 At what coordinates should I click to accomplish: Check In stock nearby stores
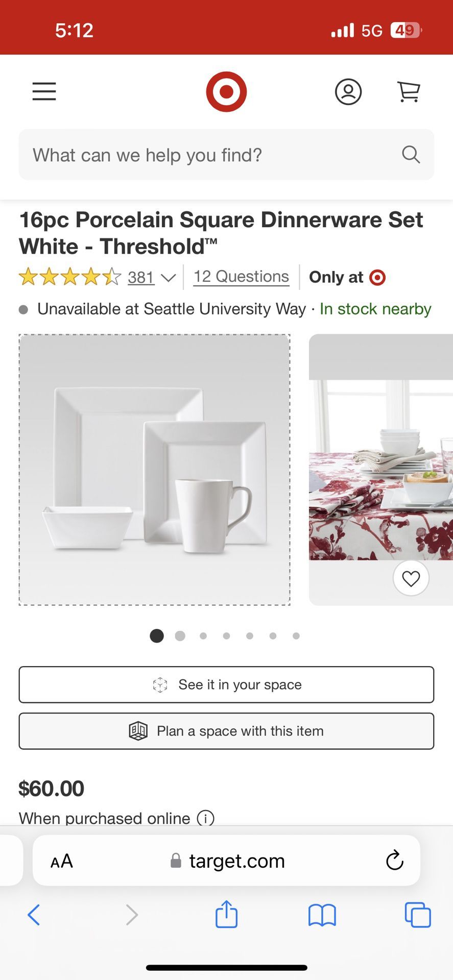click(x=375, y=309)
